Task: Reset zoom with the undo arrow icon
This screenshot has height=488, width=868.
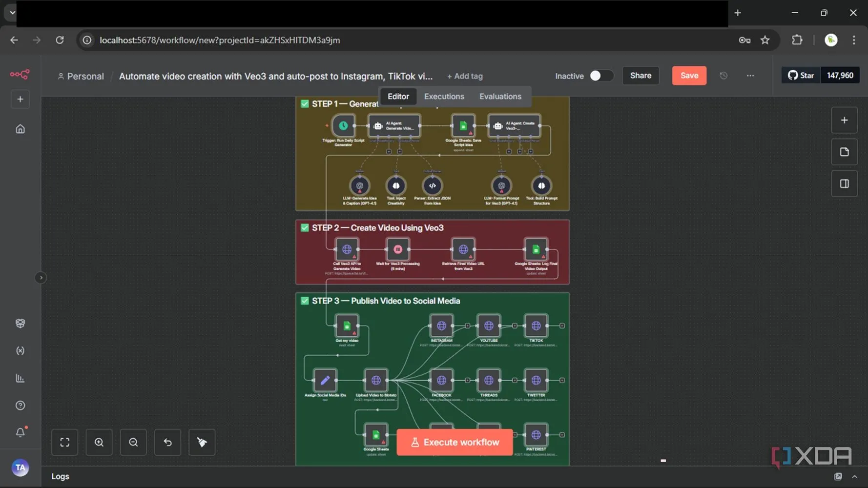Action: [x=167, y=442]
